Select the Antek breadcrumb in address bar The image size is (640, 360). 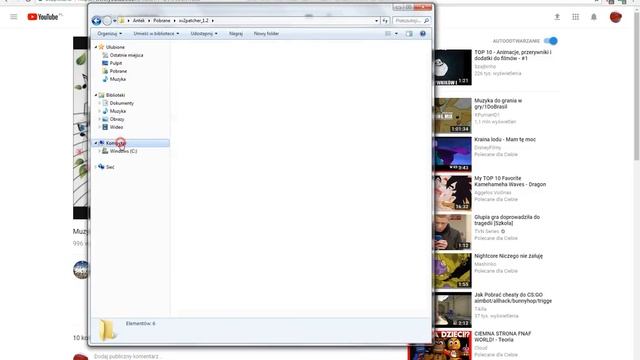(139, 20)
